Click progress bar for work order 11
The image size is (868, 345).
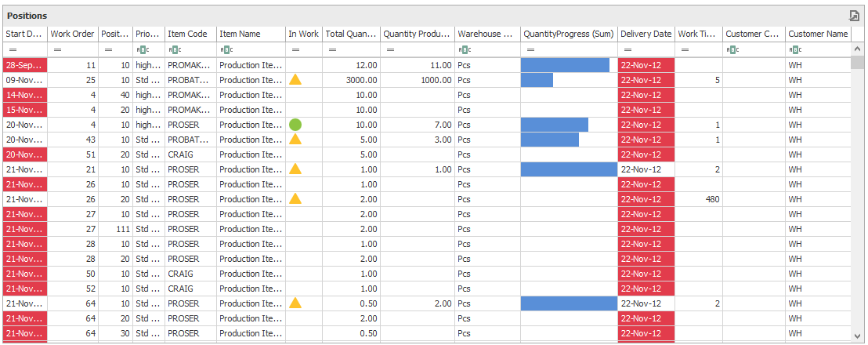(565, 65)
